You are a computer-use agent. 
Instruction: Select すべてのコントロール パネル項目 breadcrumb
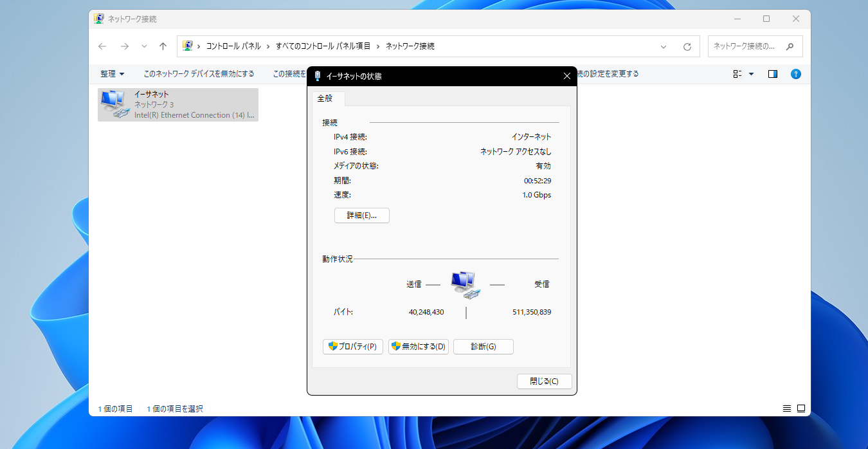click(x=323, y=46)
